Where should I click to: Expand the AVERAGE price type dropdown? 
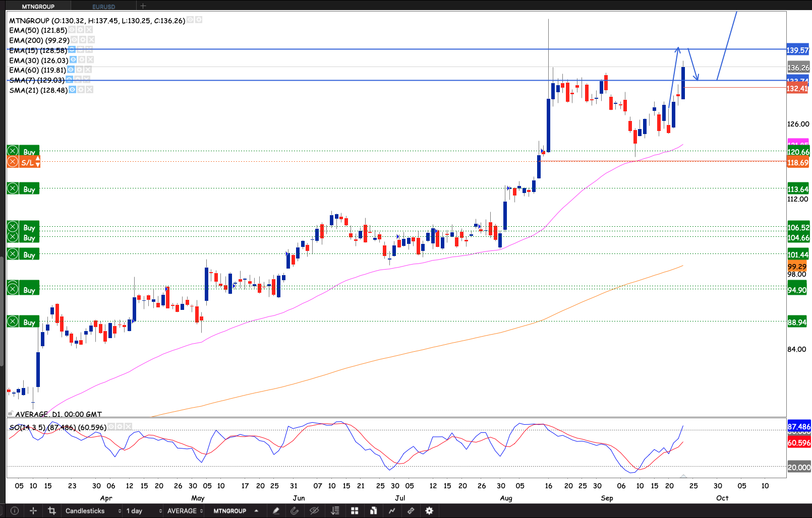(x=185, y=510)
